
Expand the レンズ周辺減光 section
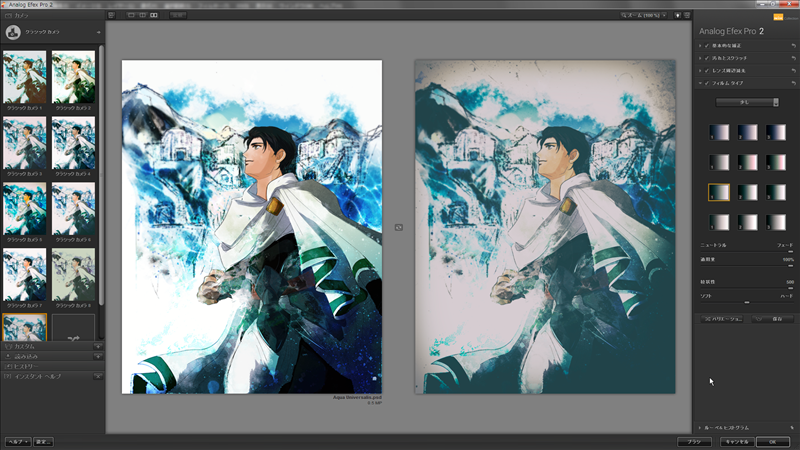pyautogui.click(x=700, y=70)
